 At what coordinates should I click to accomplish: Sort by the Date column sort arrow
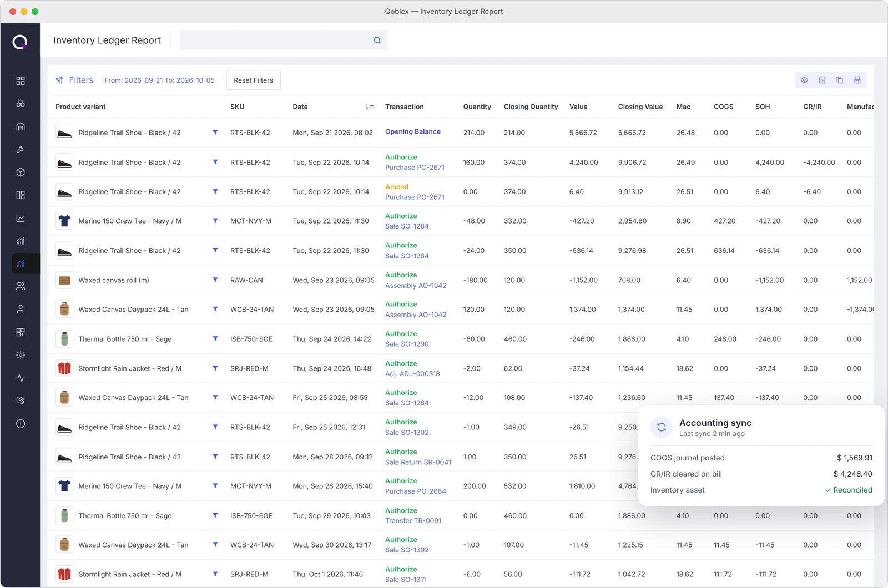coord(370,107)
